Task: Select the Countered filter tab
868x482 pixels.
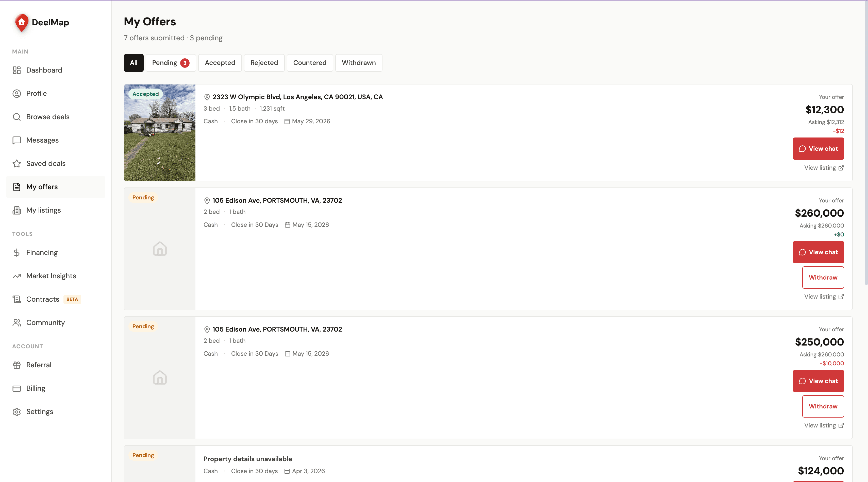Action: click(x=310, y=63)
